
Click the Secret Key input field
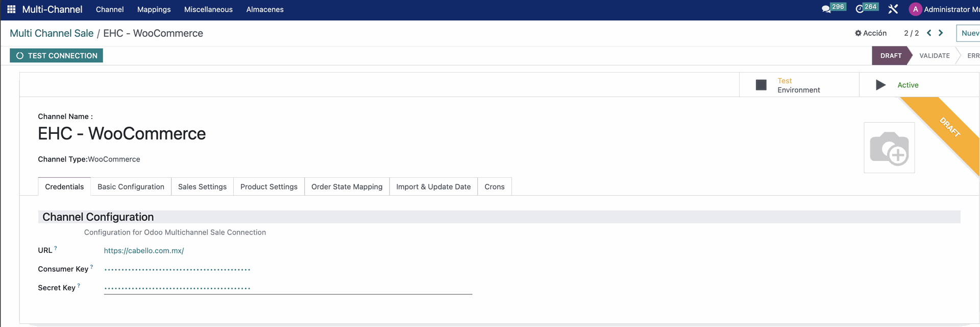[288, 288]
